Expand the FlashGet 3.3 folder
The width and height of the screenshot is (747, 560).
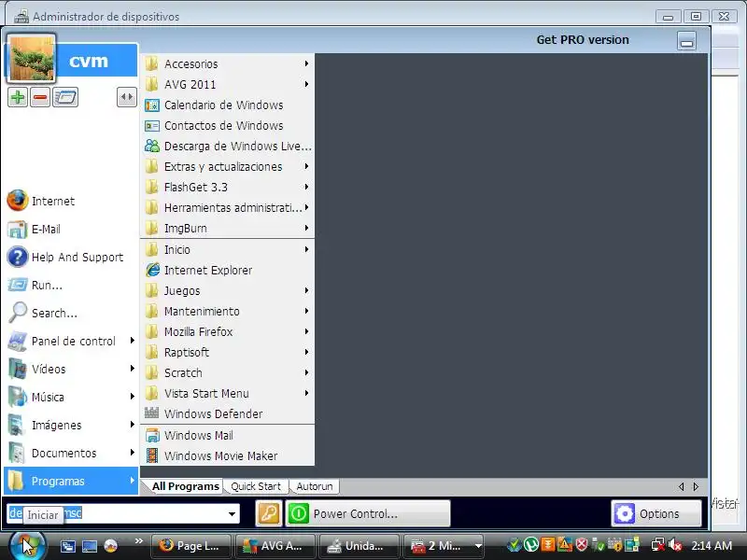click(x=227, y=188)
